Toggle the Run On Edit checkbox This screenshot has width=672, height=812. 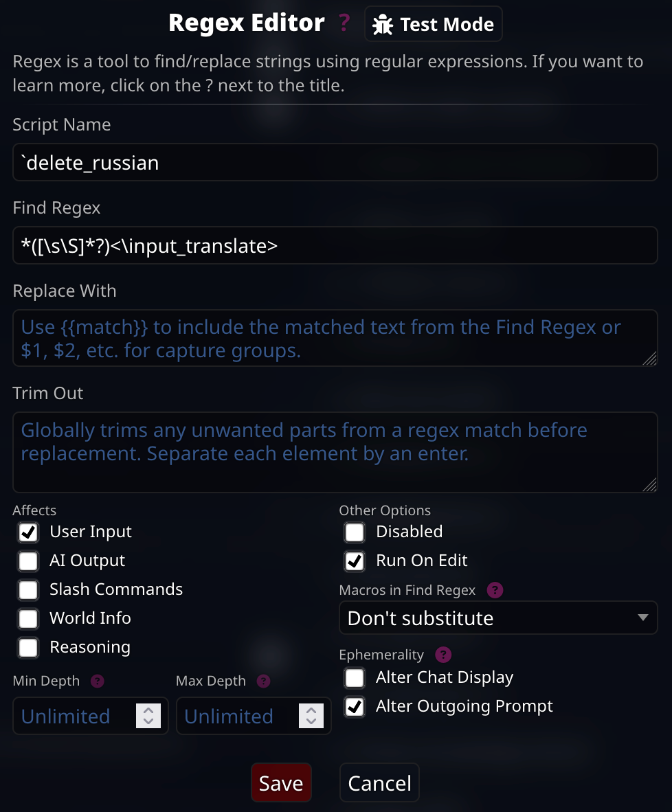[x=355, y=561]
